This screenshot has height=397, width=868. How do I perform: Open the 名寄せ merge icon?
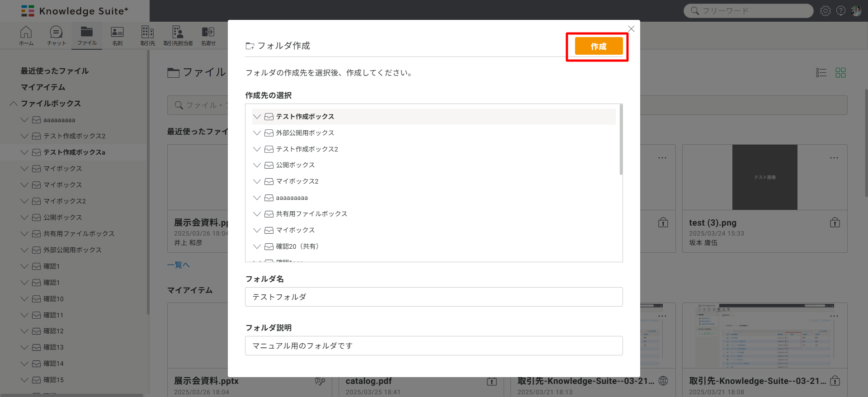pyautogui.click(x=208, y=35)
